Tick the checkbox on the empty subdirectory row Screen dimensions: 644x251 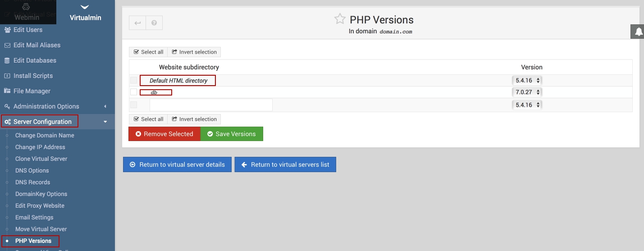133,105
